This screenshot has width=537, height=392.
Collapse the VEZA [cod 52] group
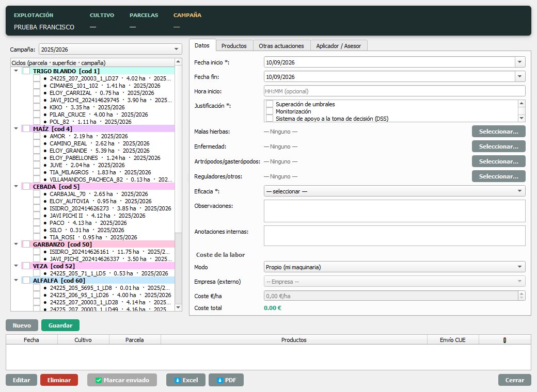coord(16,266)
